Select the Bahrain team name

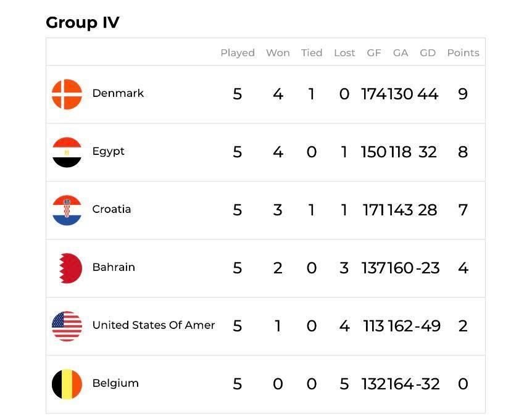click(114, 267)
